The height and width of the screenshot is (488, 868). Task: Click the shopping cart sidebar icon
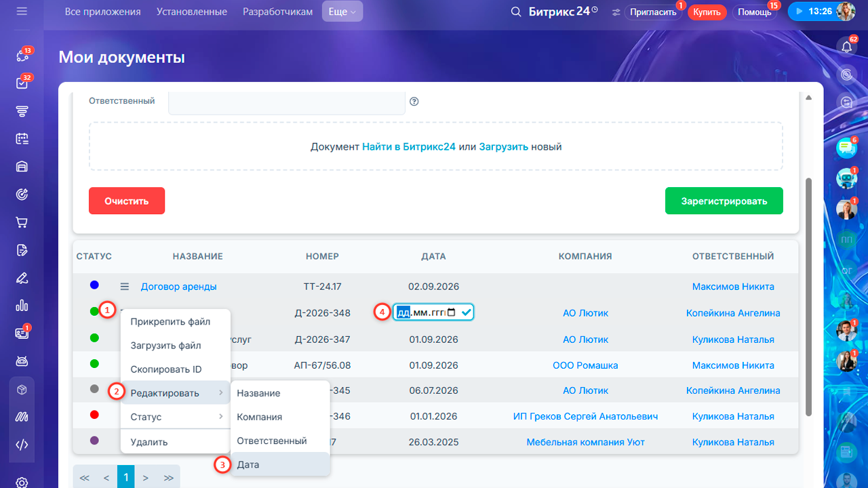pyautogui.click(x=22, y=222)
